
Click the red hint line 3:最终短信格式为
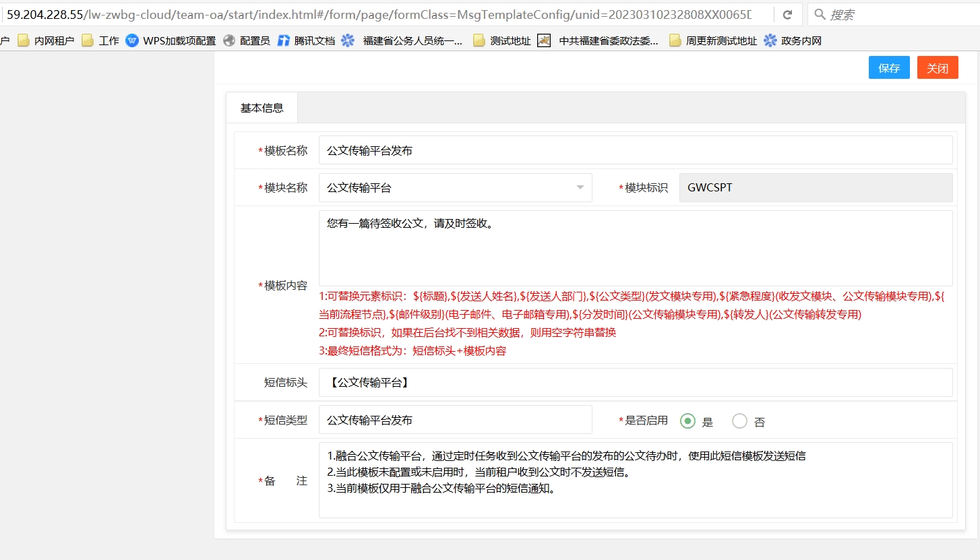click(412, 350)
